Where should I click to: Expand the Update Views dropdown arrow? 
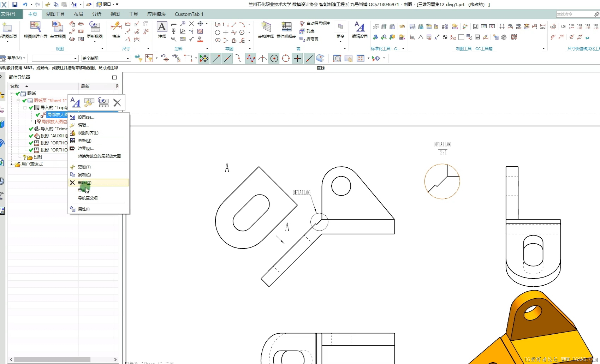pyautogui.click(x=95, y=42)
